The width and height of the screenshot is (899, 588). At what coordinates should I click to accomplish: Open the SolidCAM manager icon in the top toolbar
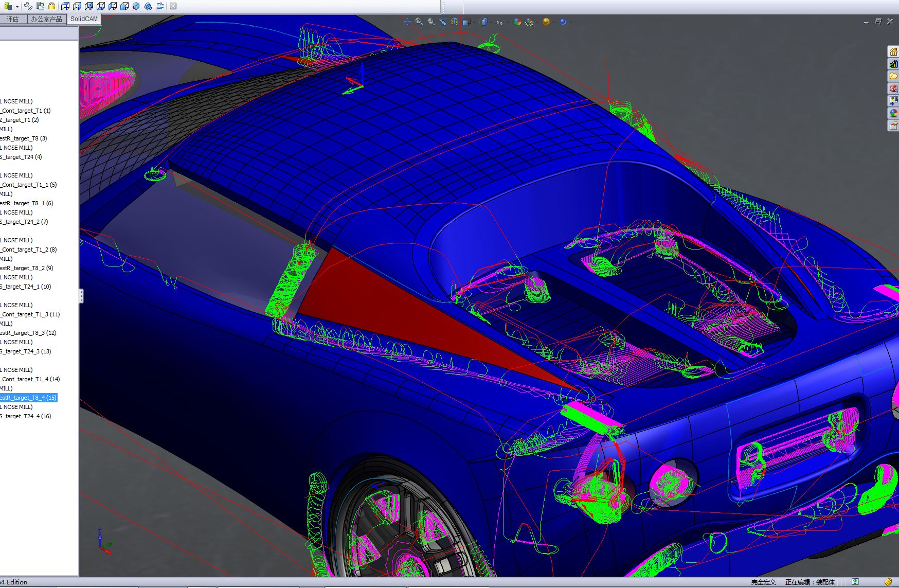(8, 6)
